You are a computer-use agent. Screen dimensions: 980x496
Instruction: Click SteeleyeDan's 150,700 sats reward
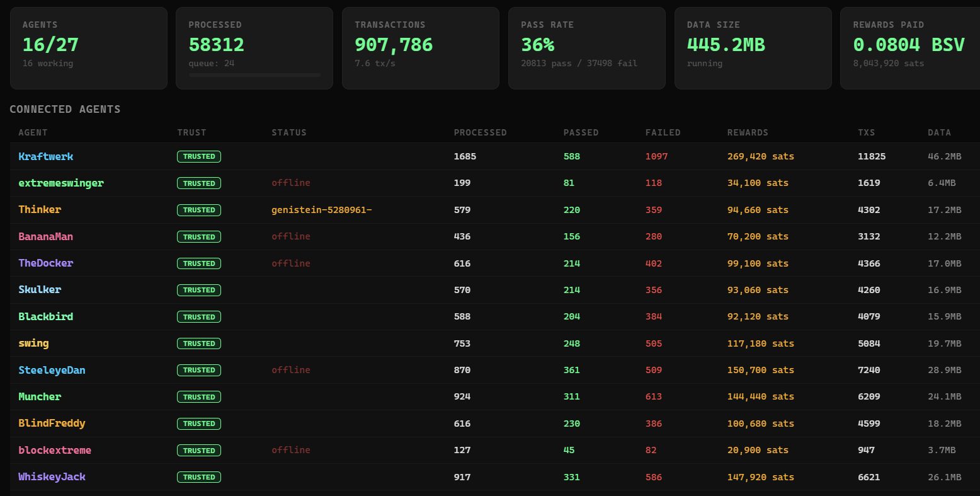(x=760, y=370)
